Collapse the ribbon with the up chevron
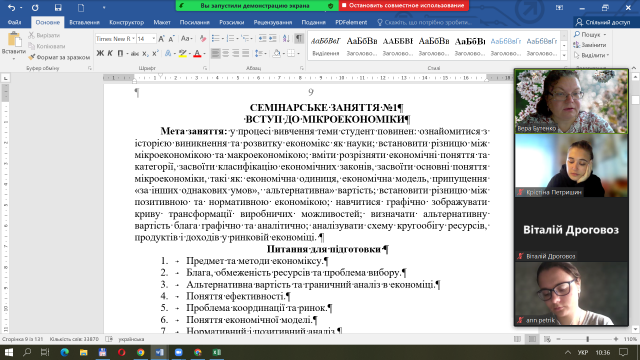Screen dimensions: 640x360 tap(633, 68)
